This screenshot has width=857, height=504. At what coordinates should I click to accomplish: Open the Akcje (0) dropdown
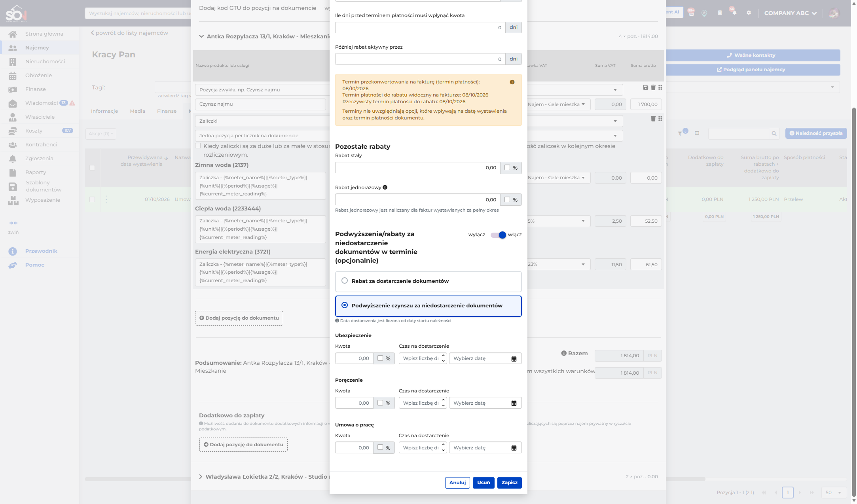(x=101, y=134)
